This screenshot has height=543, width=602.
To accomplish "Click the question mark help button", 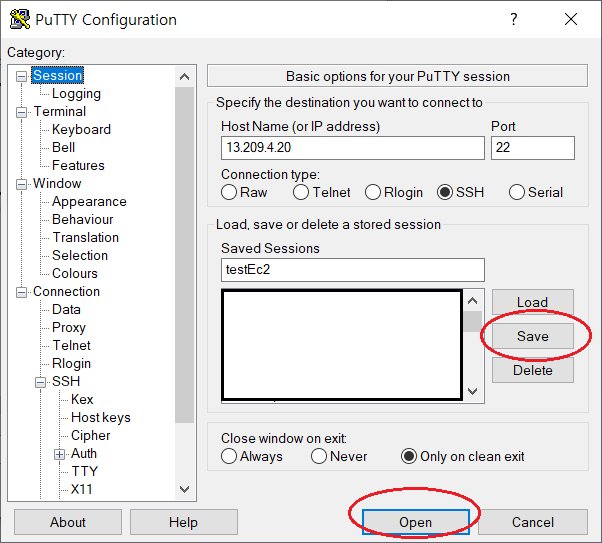I will click(x=514, y=19).
